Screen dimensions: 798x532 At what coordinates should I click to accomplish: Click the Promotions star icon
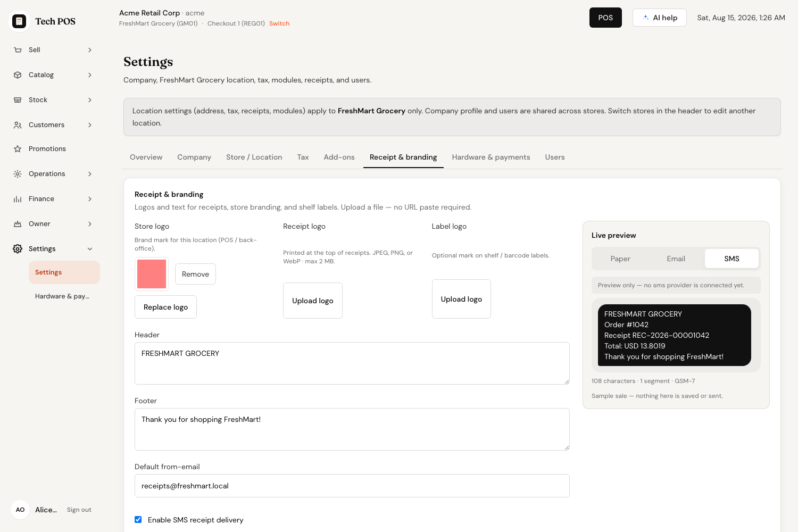18,149
